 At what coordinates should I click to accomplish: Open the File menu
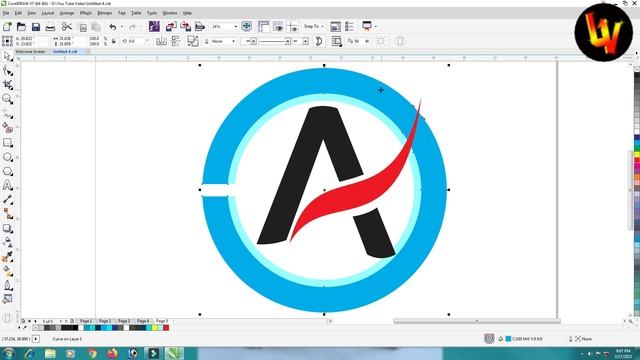6,13
